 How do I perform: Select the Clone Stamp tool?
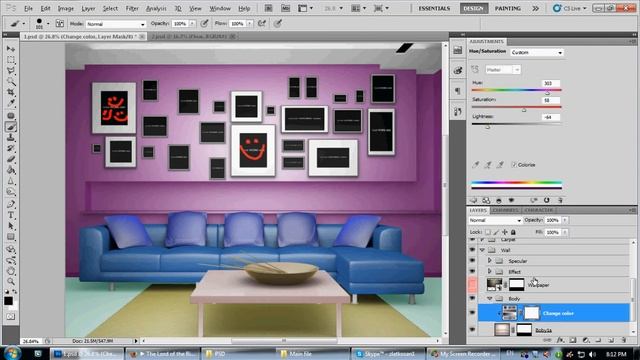pyautogui.click(x=11, y=138)
